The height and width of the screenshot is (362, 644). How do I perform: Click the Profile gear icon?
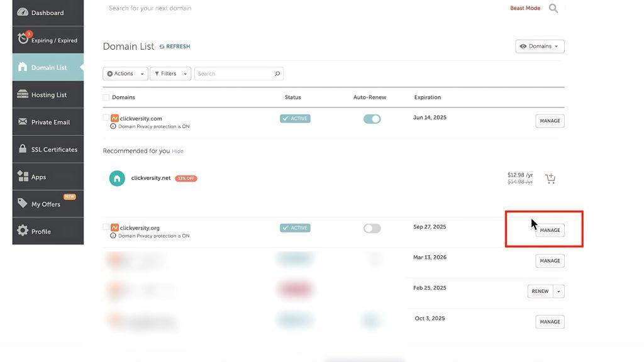point(23,230)
